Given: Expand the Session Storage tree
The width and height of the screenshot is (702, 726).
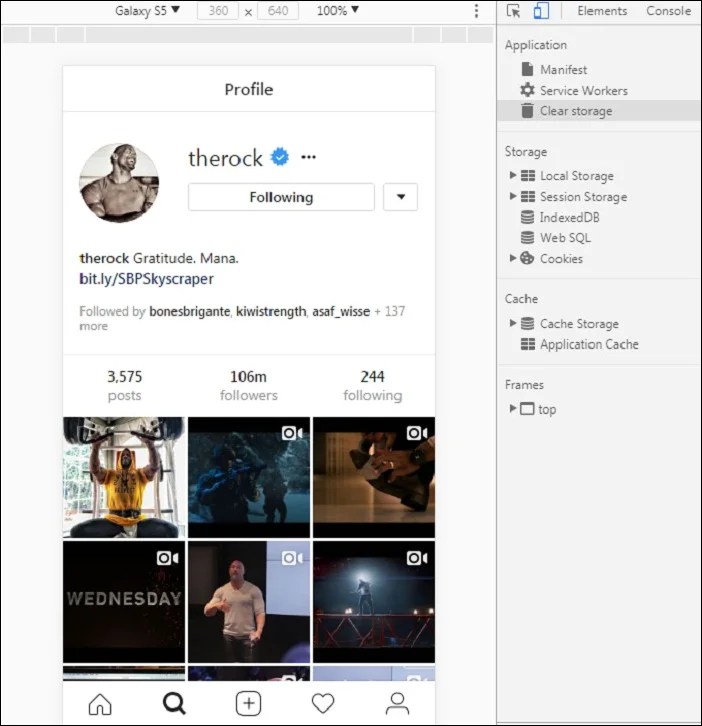Looking at the screenshot, I should pos(513,196).
